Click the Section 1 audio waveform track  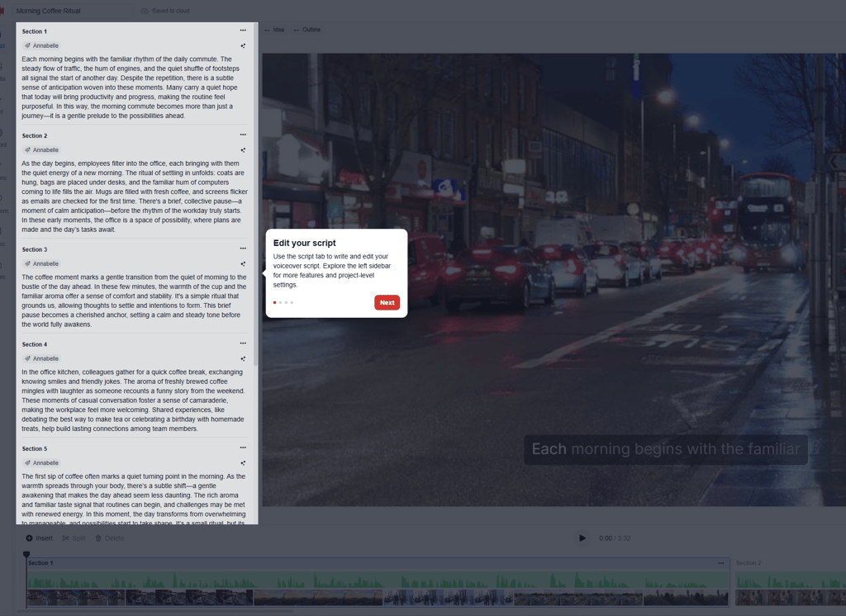378,581
